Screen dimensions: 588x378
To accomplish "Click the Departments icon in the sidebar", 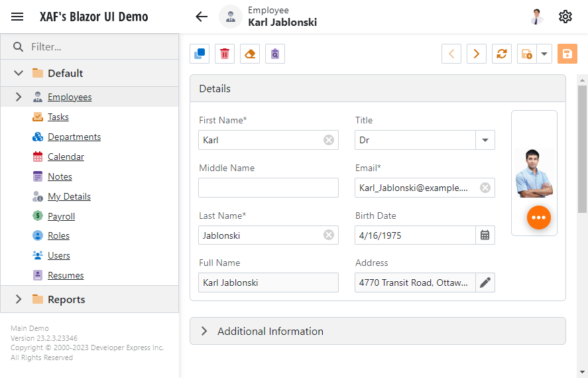I will click(x=38, y=137).
